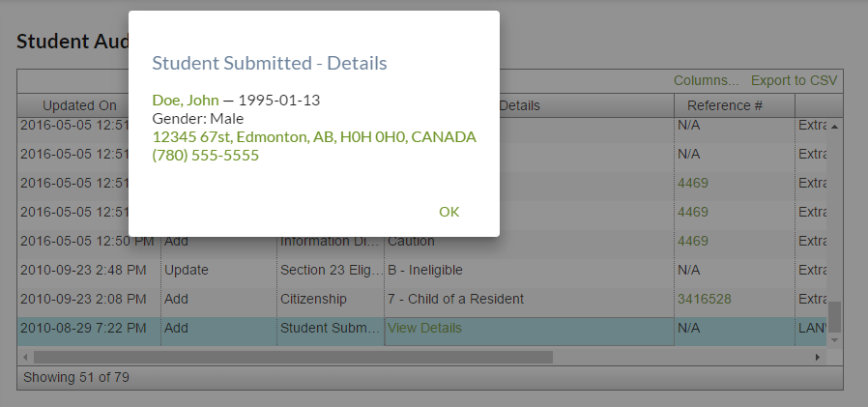
Task: Click the vertical scrollbar down arrow
Action: tap(834, 338)
